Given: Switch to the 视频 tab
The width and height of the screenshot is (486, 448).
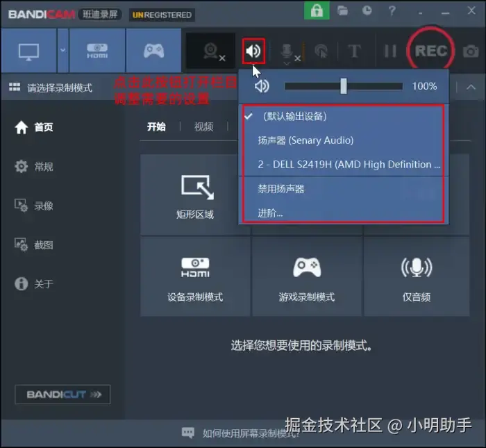Looking at the screenshot, I should point(203,127).
